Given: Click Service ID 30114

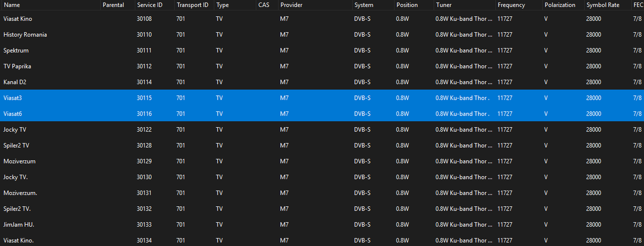Looking at the screenshot, I should 144,82.
